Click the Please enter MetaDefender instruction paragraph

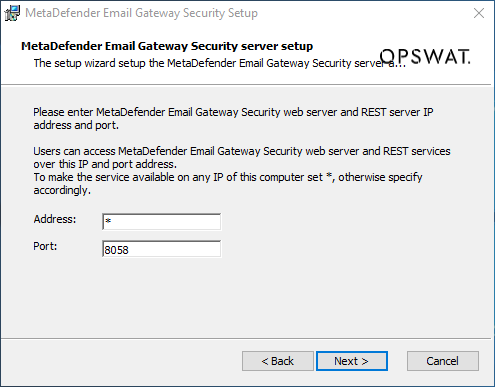(x=233, y=119)
